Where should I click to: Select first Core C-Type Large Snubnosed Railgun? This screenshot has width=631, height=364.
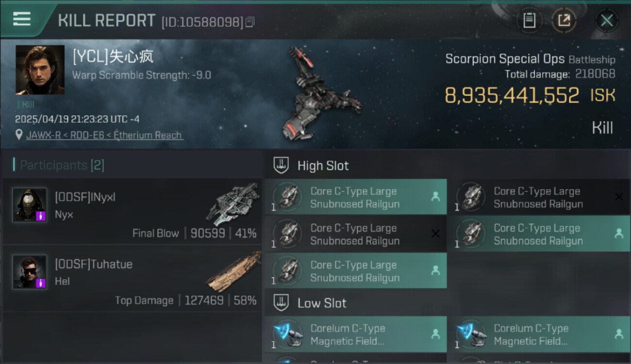click(356, 197)
